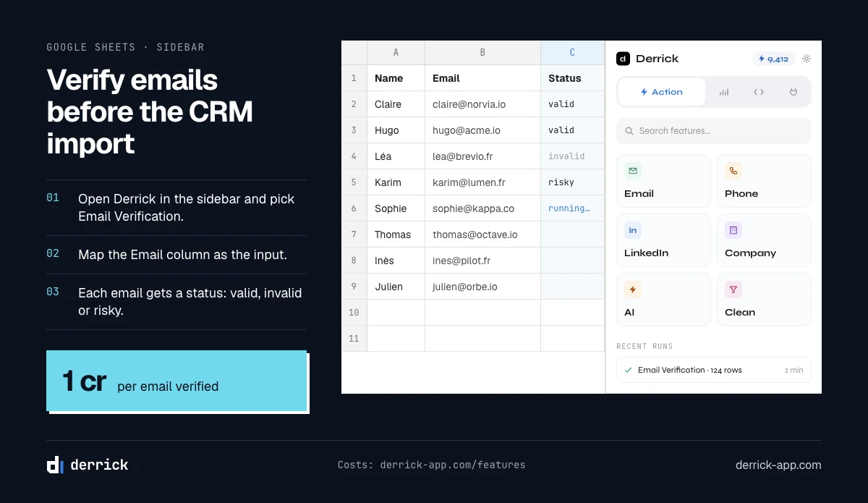Click the Email header cell
This screenshot has height=503, width=868.
(x=482, y=78)
